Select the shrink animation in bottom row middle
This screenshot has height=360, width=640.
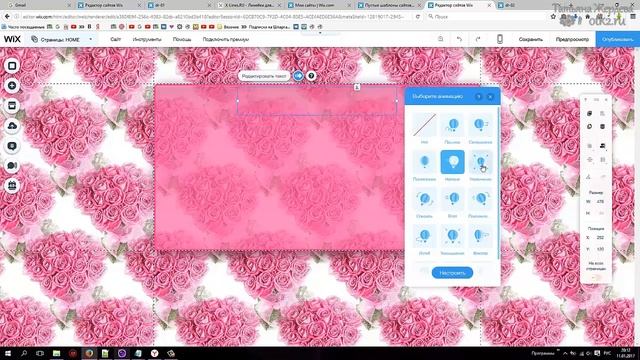452,236
